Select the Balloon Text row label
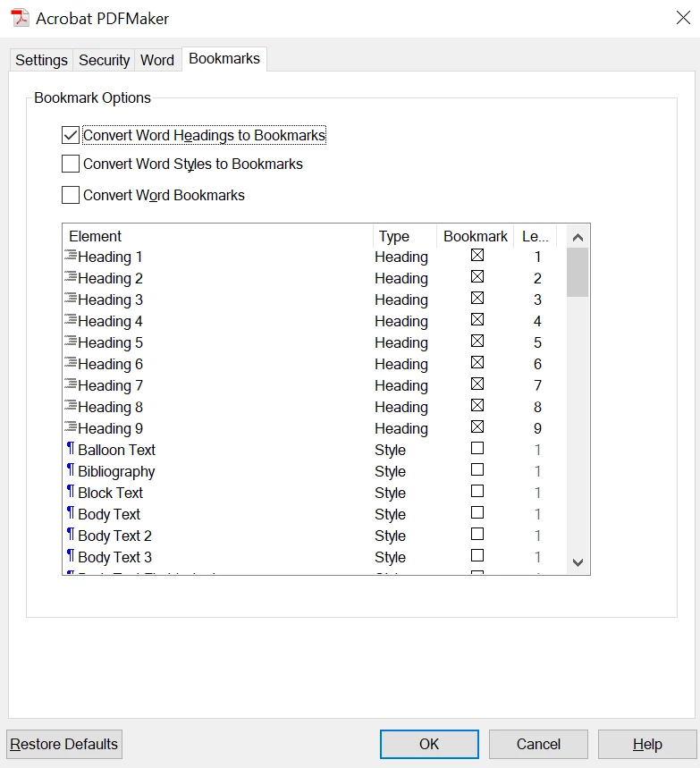The width and height of the screenshot is (700, 768). pos(116,450)
